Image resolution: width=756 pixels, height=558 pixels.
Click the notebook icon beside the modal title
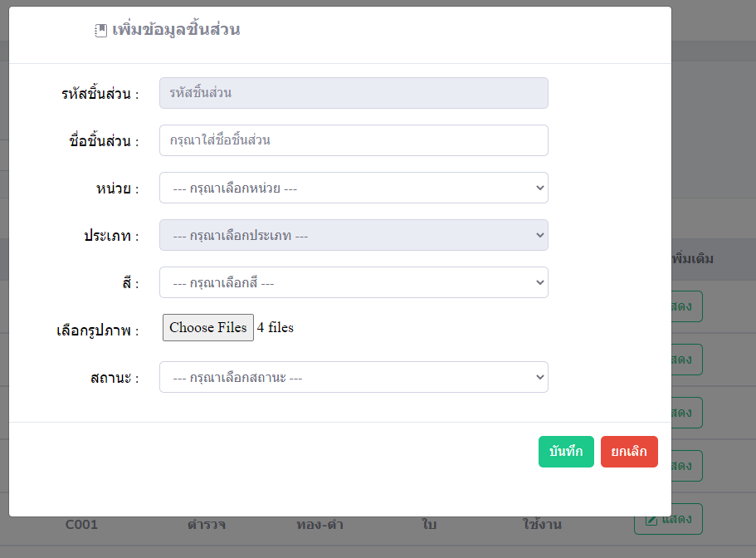(x=100, y=31)
